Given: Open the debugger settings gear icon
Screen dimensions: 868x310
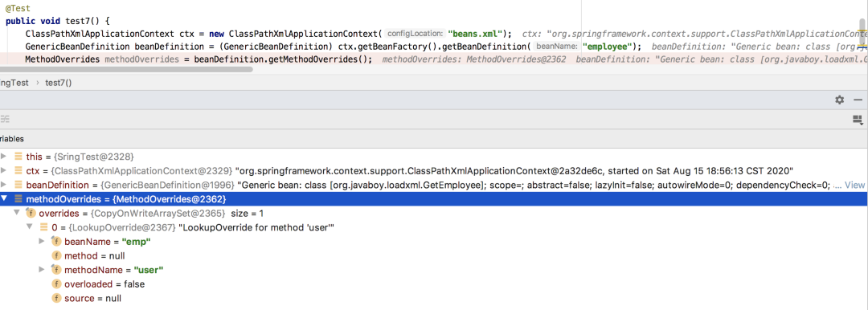Looking at the screenshot, I should 840,100.
